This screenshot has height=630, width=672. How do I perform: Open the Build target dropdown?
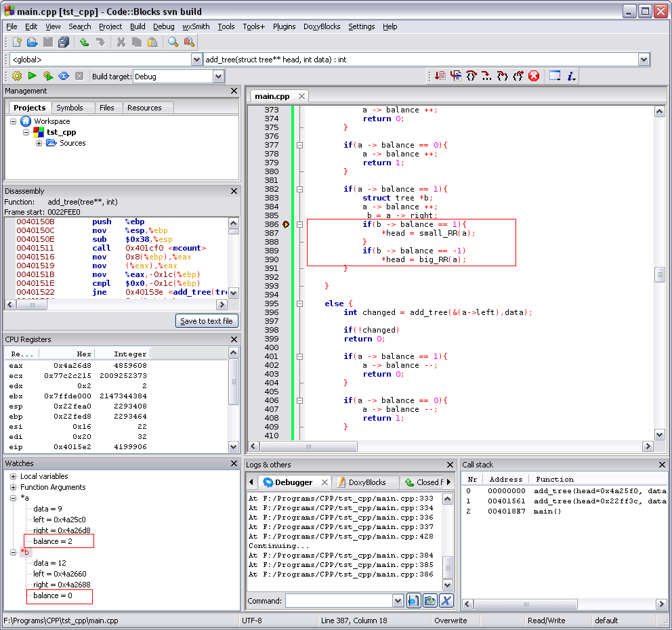tap(218, 77)
